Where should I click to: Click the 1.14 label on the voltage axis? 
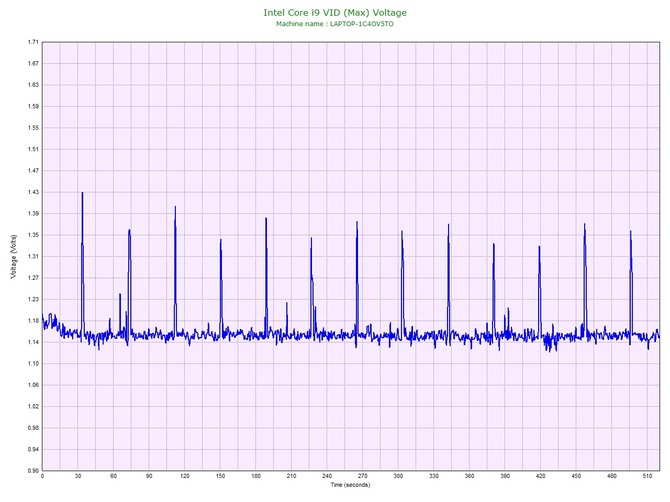(x=33, y=342)
